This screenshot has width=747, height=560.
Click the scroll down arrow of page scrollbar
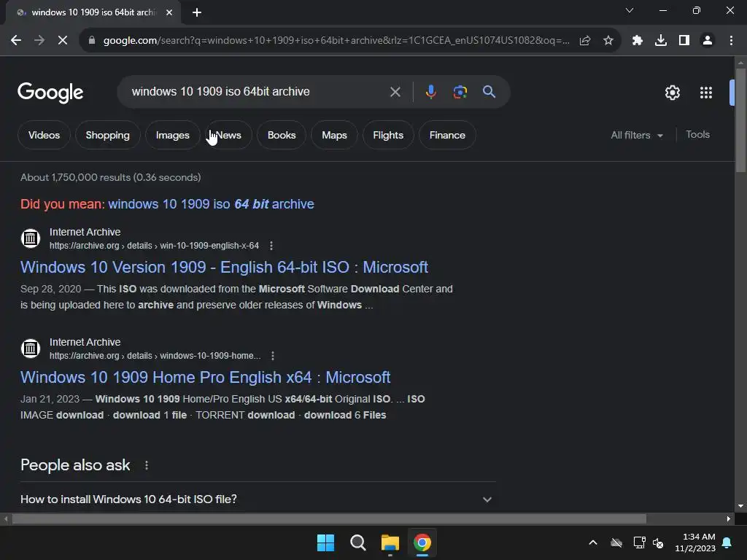[740, 506]
